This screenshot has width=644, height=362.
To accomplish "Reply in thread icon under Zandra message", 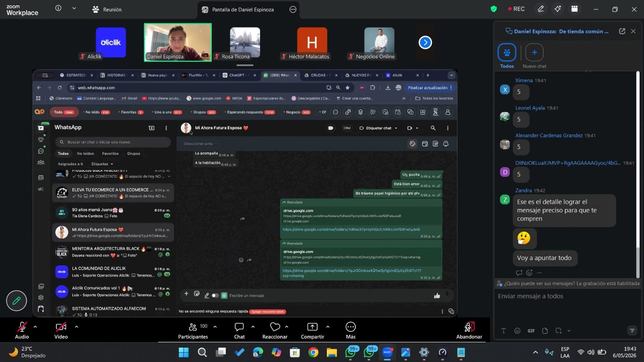I will coord(519,273).
